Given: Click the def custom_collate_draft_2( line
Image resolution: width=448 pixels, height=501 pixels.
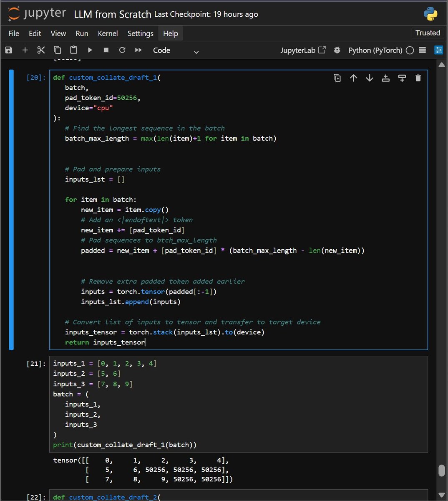Looking at the screenshot, I should (107, 497).
